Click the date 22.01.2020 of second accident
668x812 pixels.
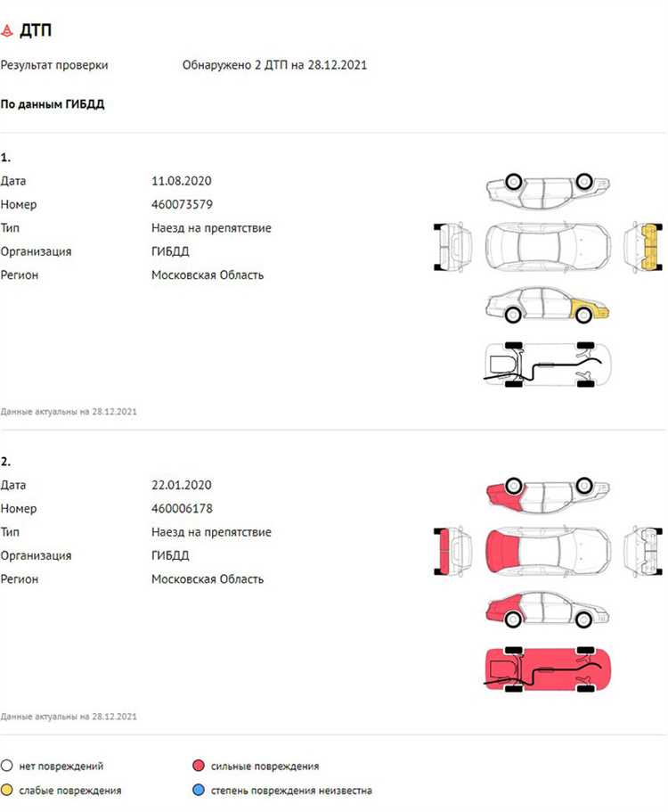click(181, 485)
